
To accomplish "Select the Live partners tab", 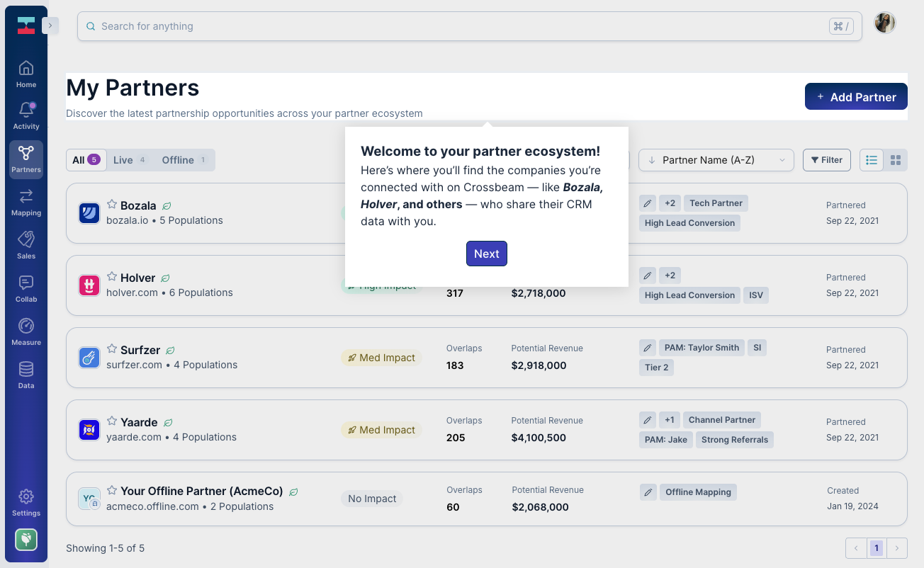I will [x=129, y=160].
